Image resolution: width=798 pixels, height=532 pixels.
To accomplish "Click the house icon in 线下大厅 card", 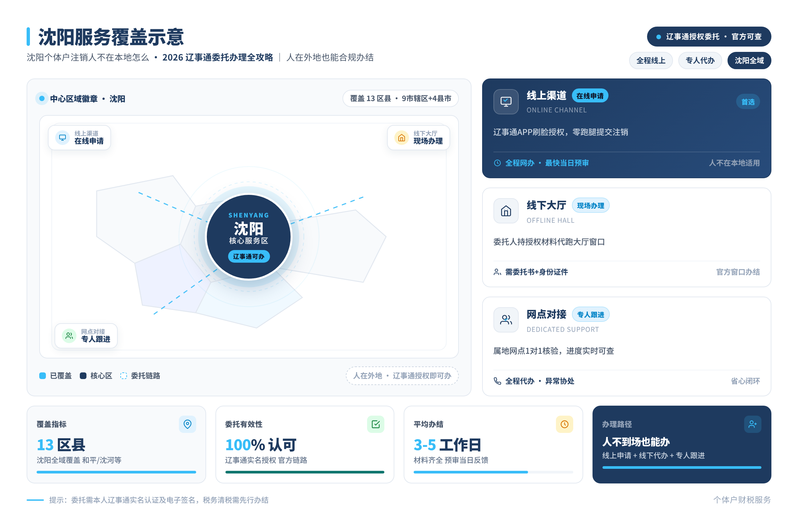I will [x=506, y=211].
